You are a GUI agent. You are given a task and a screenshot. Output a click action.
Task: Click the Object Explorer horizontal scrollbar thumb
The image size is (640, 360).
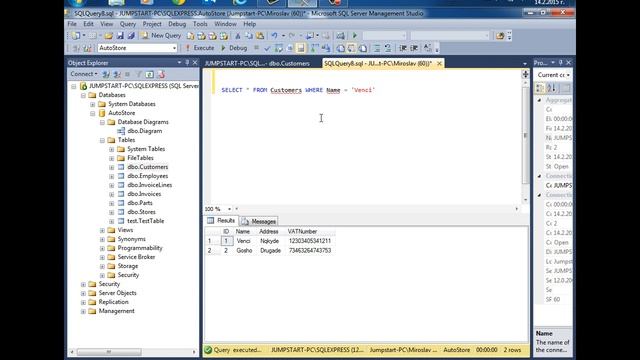pos(109,351)
